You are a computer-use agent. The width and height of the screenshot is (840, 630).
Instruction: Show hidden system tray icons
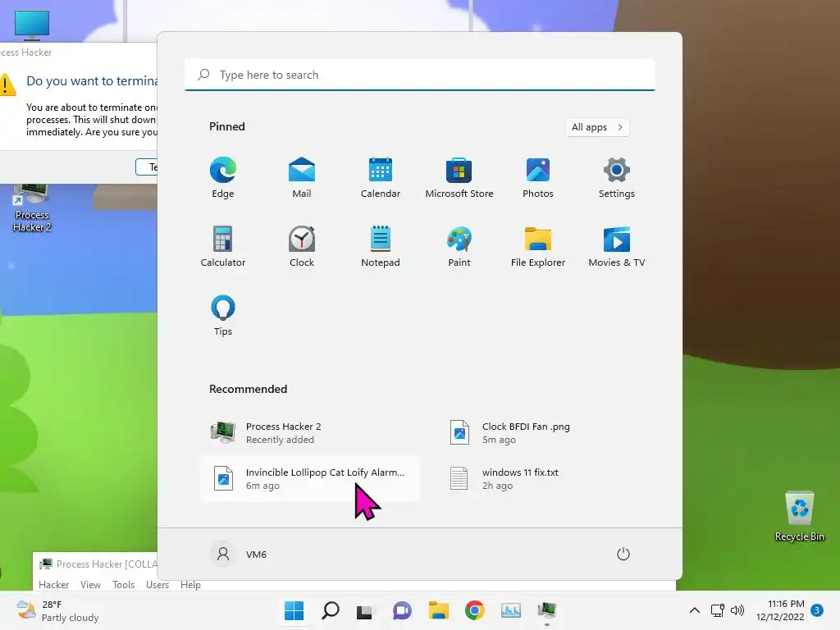tap(694, 610)
